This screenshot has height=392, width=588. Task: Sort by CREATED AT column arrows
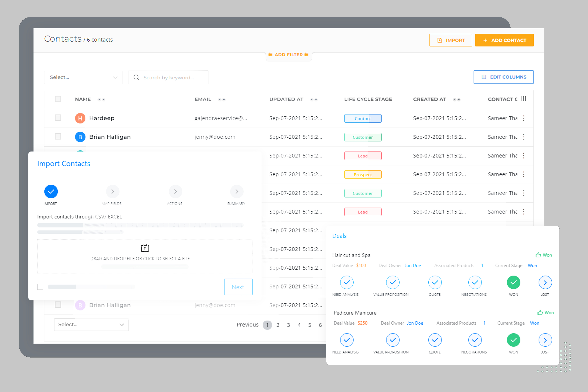tap(457, 99)
